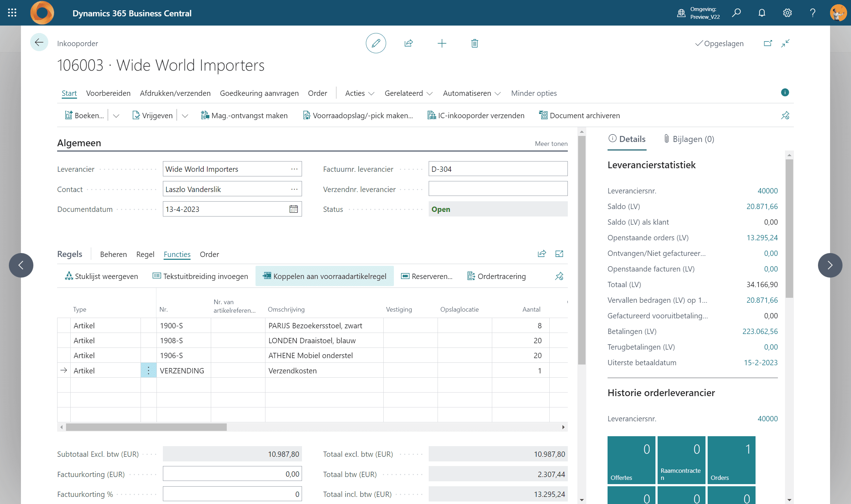Screen dimensions: 851x504
Task: Share the purchase order page
Action: pyautogui.click(x=409, y=43)
